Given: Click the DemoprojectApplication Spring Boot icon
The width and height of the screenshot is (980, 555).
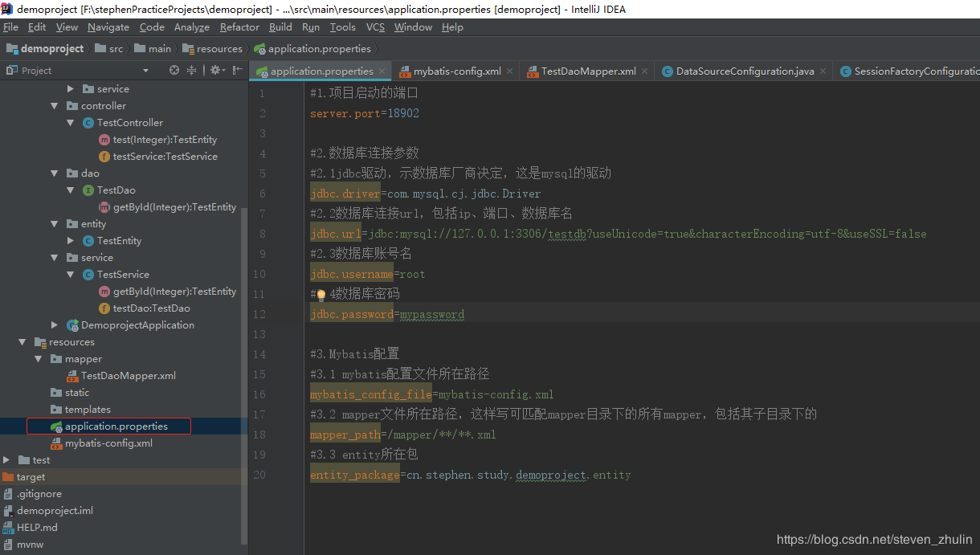Looking at the screenshot, I should click(x=71, y=324).
